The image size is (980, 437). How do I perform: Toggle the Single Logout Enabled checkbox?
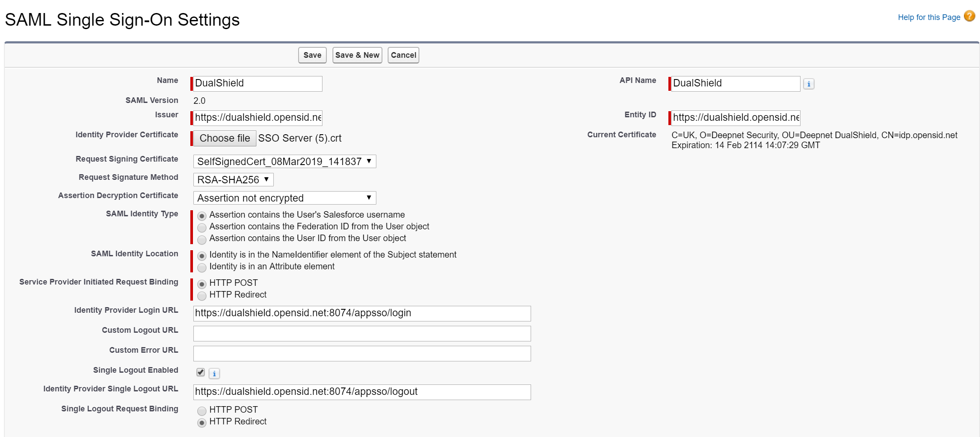pos(200,372)
